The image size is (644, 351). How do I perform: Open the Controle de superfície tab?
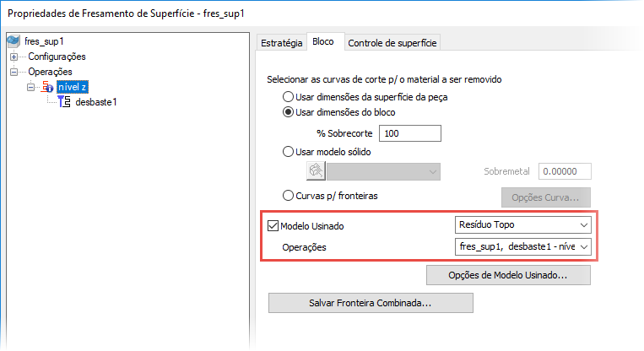392,42
